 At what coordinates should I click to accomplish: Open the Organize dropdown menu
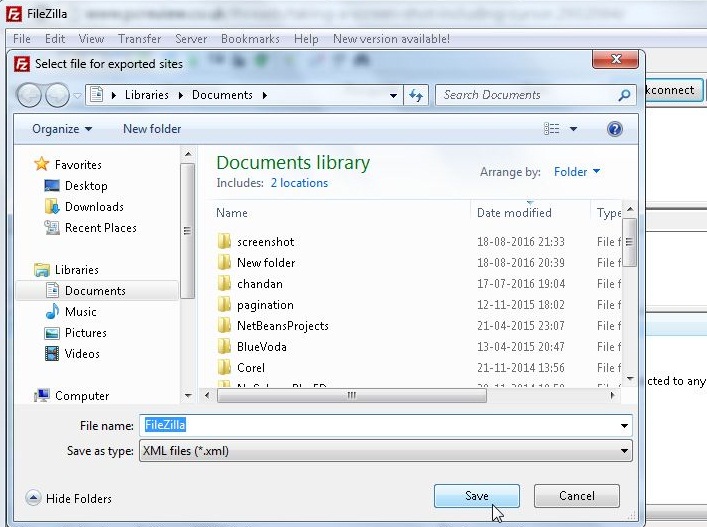(62, 129)
